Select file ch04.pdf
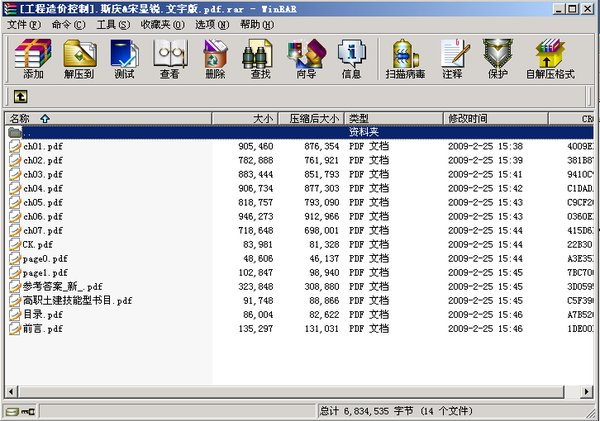The height and width of the screenshot is (421, 600). pos(43,189)
